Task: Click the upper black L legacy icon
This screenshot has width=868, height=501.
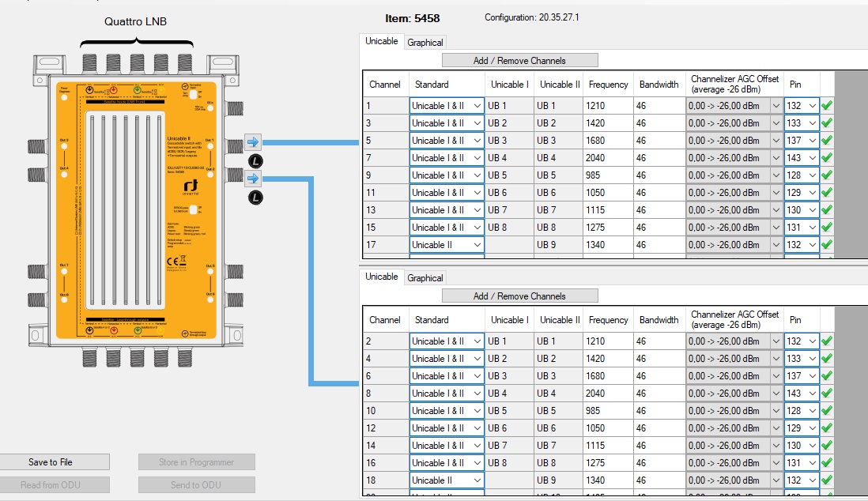Action: (255, 160)
